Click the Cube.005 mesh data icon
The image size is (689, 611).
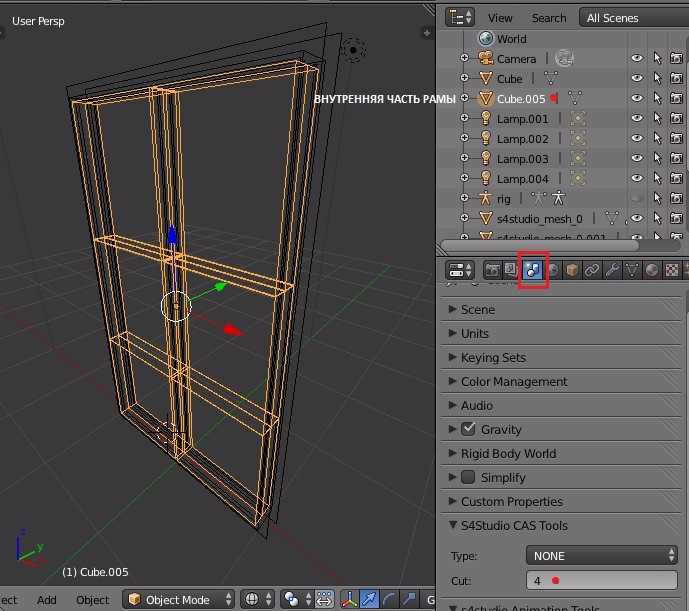tap(575, 98)
